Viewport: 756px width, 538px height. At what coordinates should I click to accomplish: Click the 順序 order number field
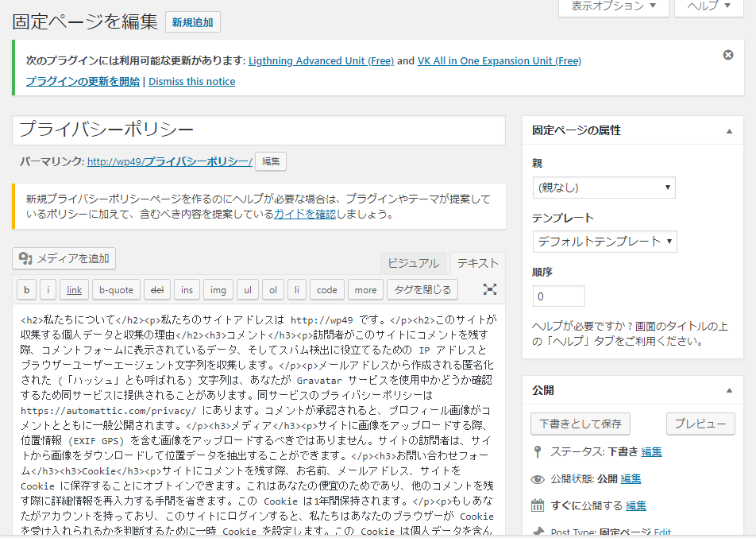tap(558, 296)
